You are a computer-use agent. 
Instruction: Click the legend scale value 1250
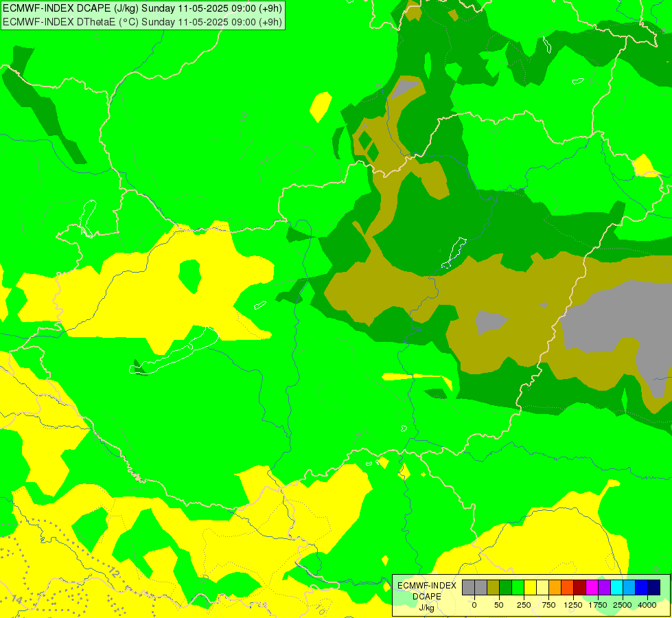(x=573, y=605)
